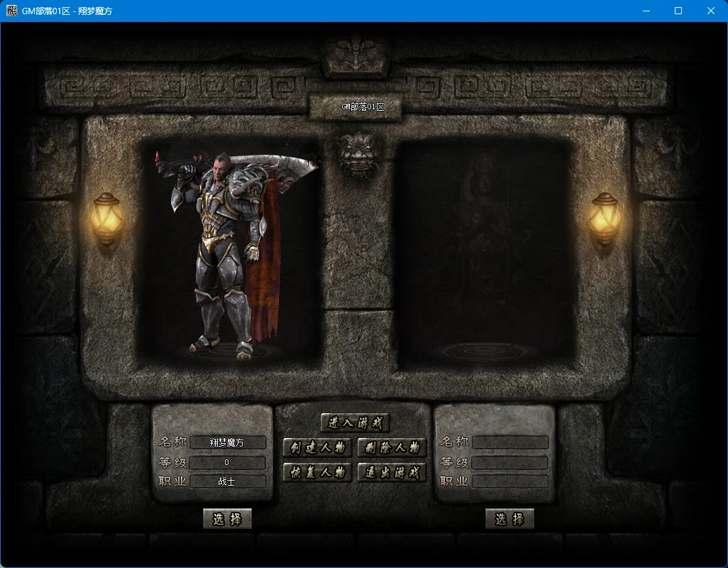Click the 删除人物 delete character button

392,448
